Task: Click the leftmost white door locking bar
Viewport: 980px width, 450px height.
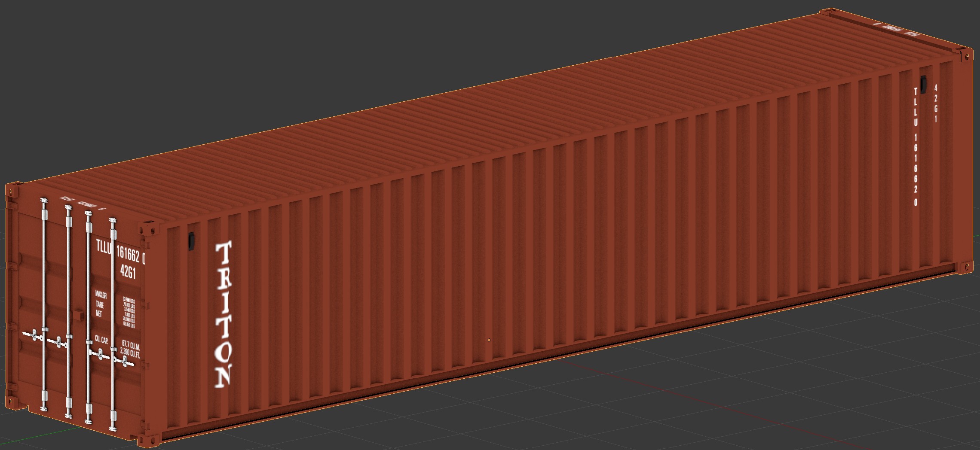Action: tap(44, 305)
